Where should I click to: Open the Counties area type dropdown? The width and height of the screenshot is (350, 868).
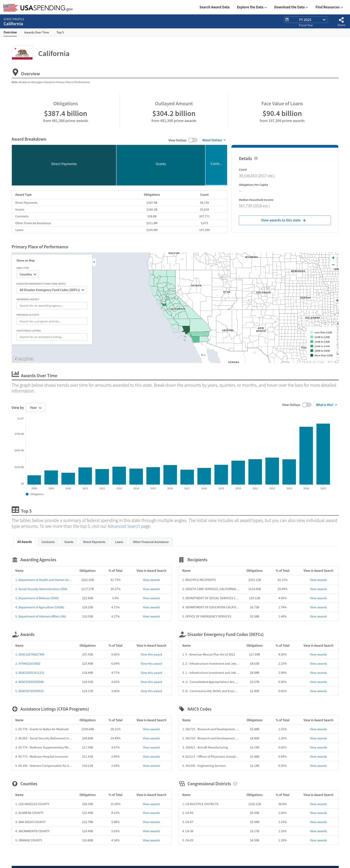click(x=28, y=274)
